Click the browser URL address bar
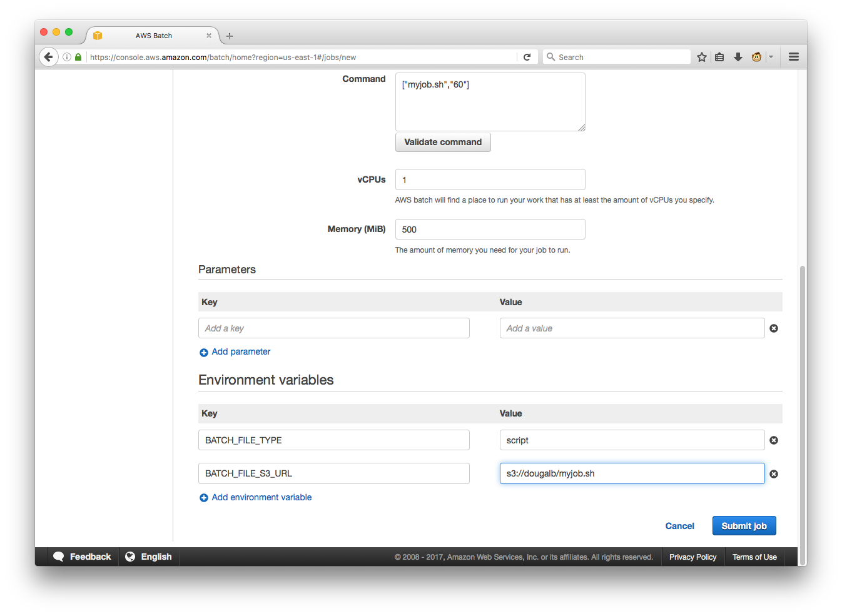The width and height of the screenshot is (842, 616). point(300,57)
